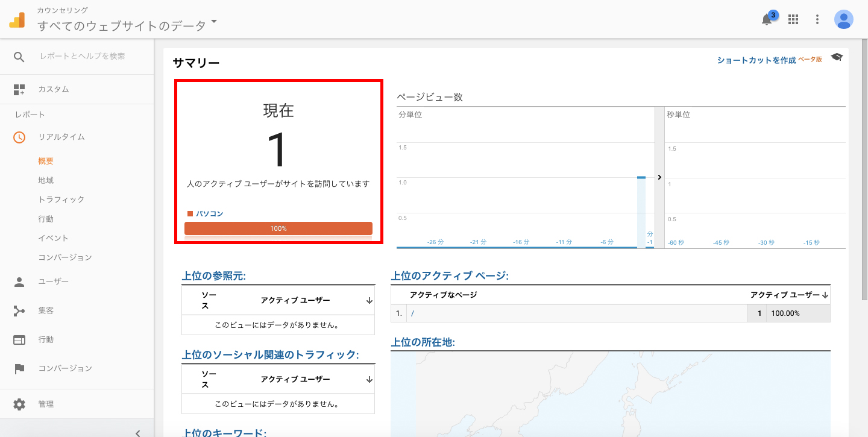Open the three-dot more options menu
Screen dimensions: 868x437
pyautogui.click(x=817, y=19)
